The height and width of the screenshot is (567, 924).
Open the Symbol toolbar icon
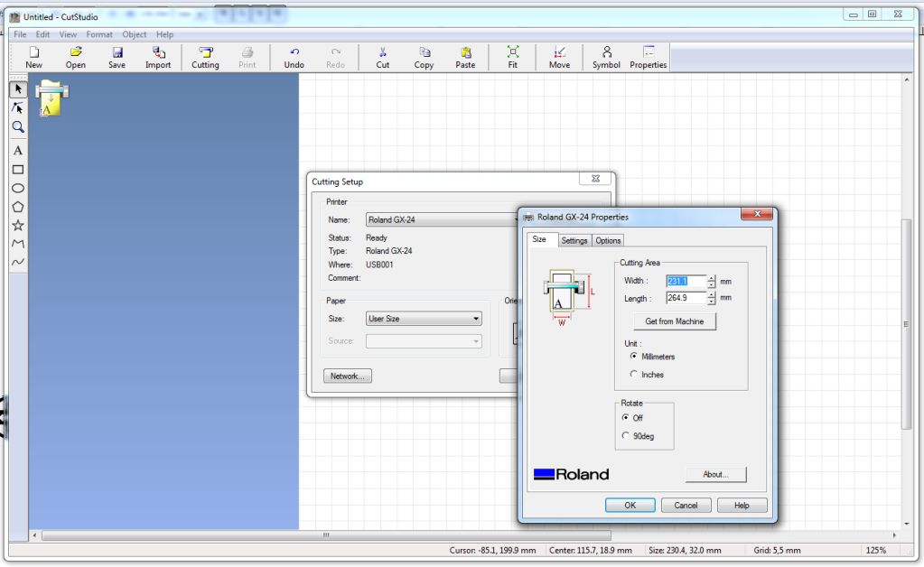coord(606,58)
